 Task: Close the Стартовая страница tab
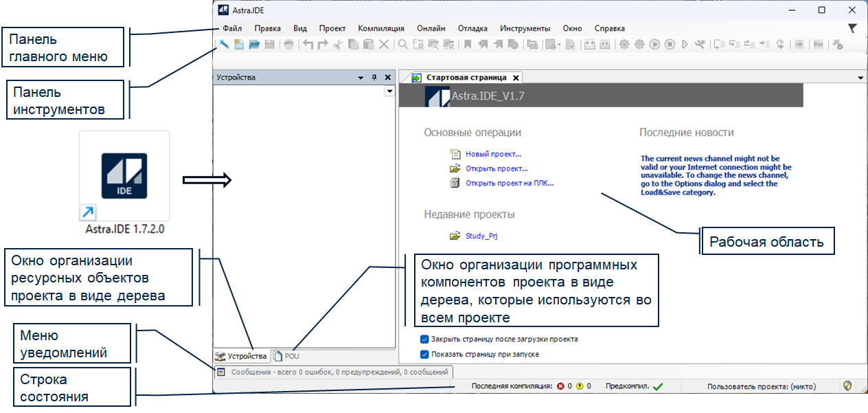(x=516, y=78)
